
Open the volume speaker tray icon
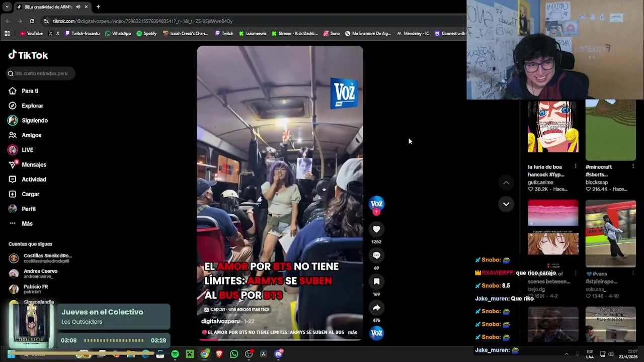click(x=610, y=354)
